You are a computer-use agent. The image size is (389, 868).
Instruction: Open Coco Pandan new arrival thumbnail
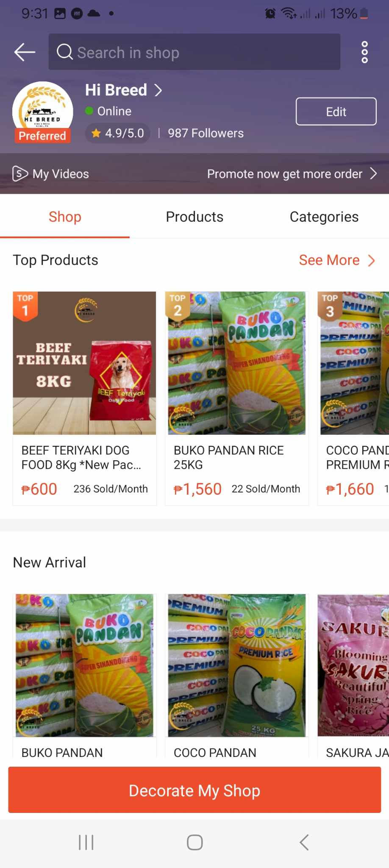click(x=236, y=665)
